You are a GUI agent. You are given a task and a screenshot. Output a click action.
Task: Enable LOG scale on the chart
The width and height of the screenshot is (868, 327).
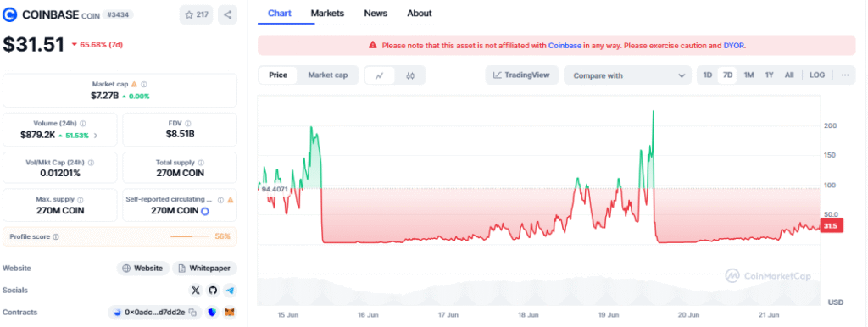[x=816, y=75]
